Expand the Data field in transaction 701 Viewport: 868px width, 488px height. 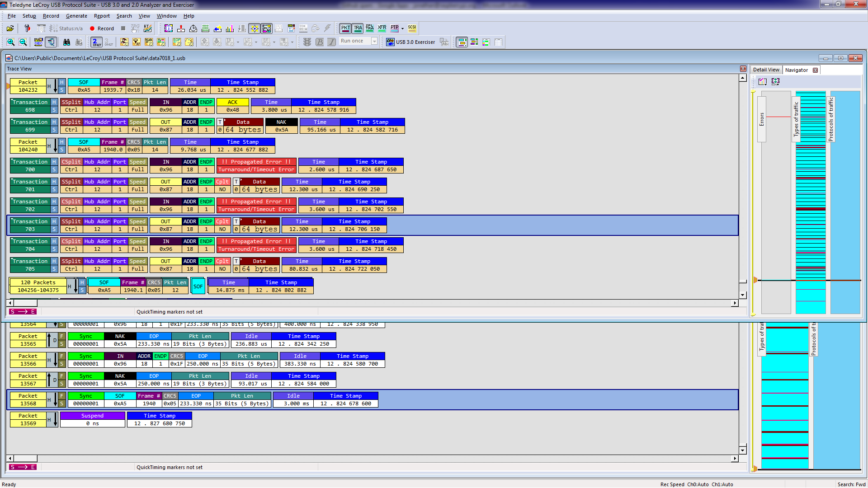pos(259,186)
